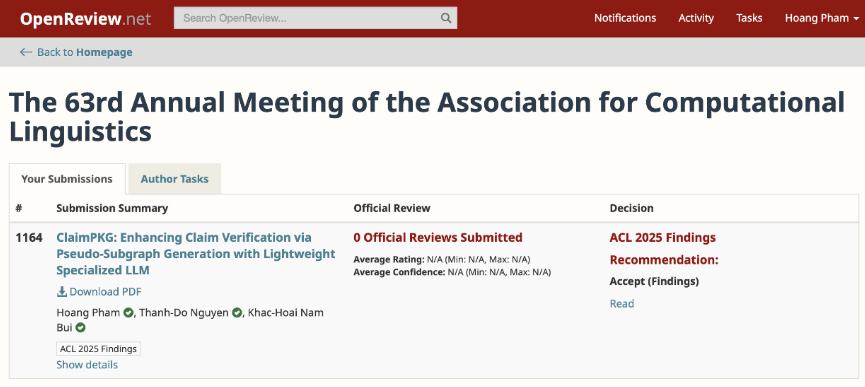
Task: Click the ACL 2025 Findings Recommendation heading
Action: tap(664, 249)
